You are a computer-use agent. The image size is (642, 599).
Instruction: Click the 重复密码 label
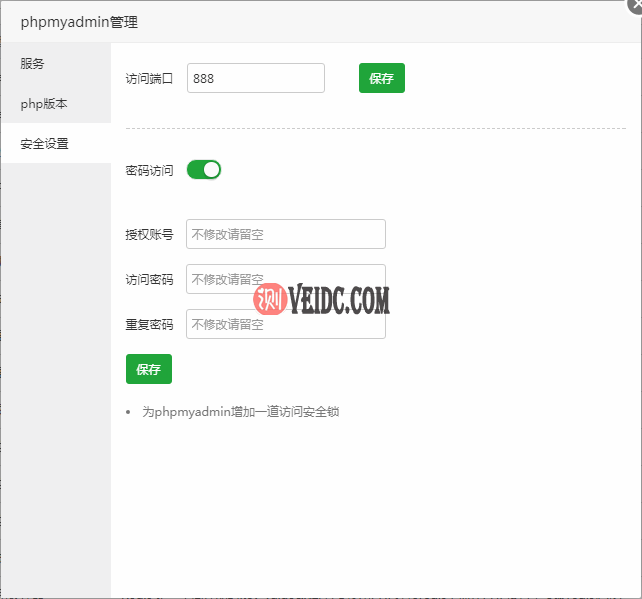(149, 325)
